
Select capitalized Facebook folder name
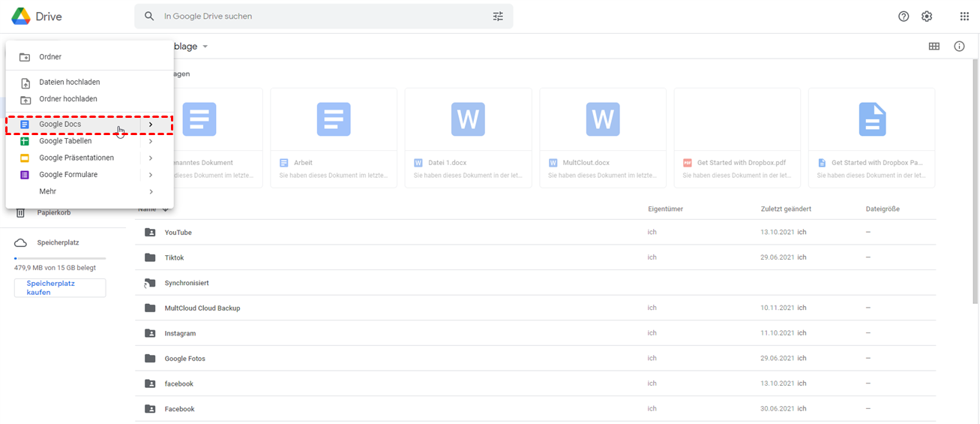pos(180,409)
